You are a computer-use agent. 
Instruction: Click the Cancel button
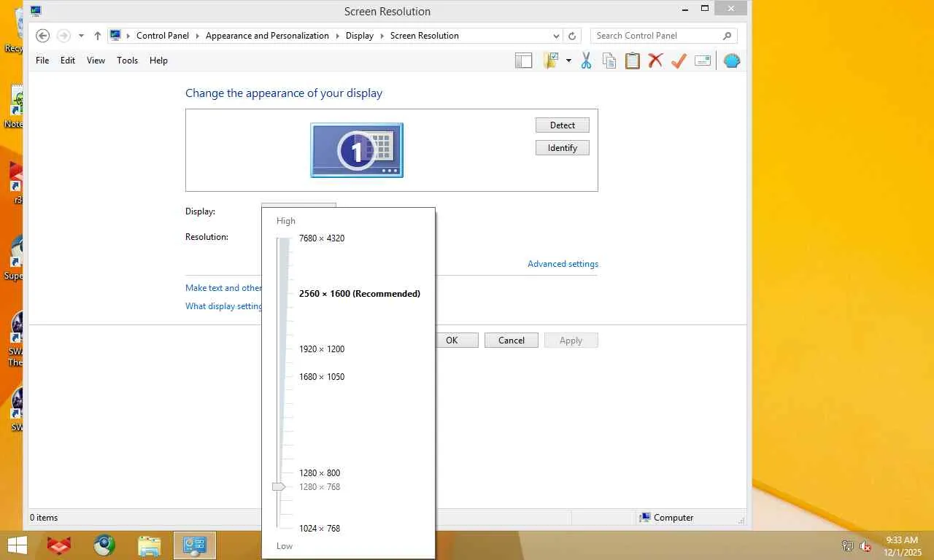coord(512,341)
